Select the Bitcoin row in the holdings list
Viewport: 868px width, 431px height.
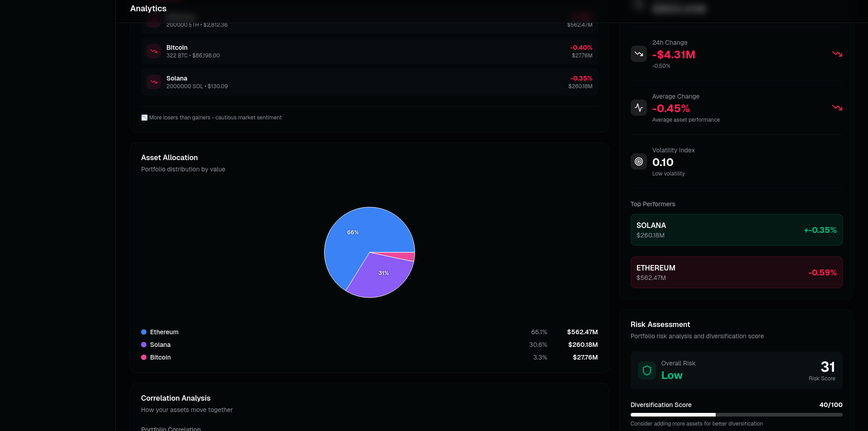[x=369, y=51]
